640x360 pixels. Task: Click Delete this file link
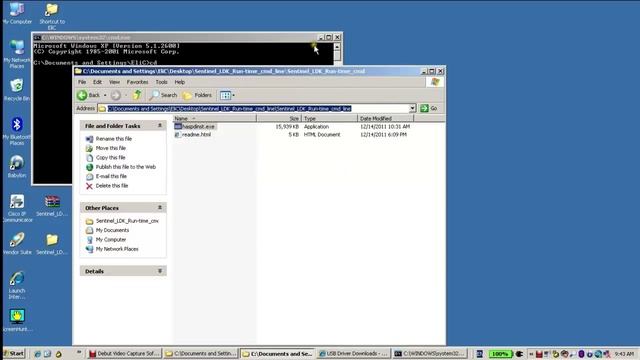(112, 186)
